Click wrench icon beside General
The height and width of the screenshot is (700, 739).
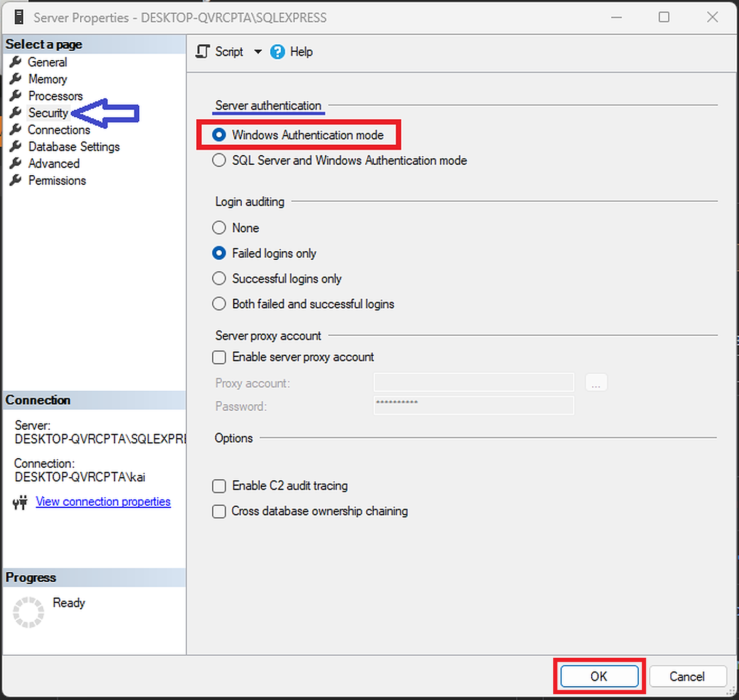[x=16, y=62]
